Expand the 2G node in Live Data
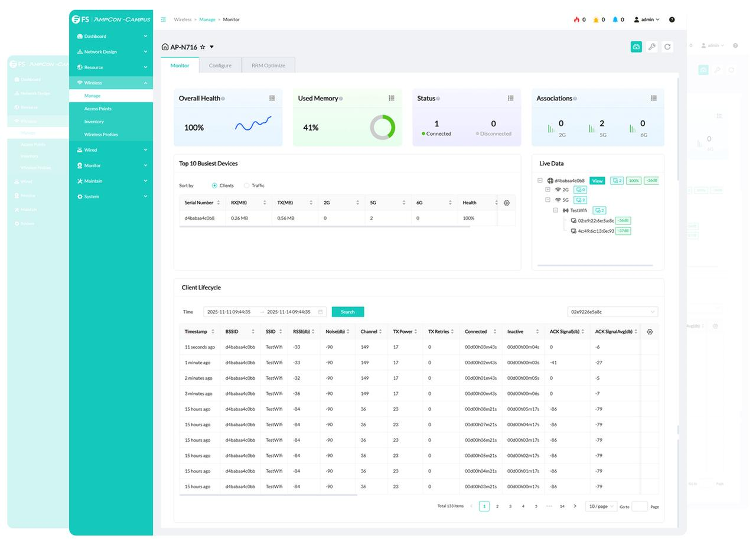This screenshot has height=545, width=756. tap(548, 190)
